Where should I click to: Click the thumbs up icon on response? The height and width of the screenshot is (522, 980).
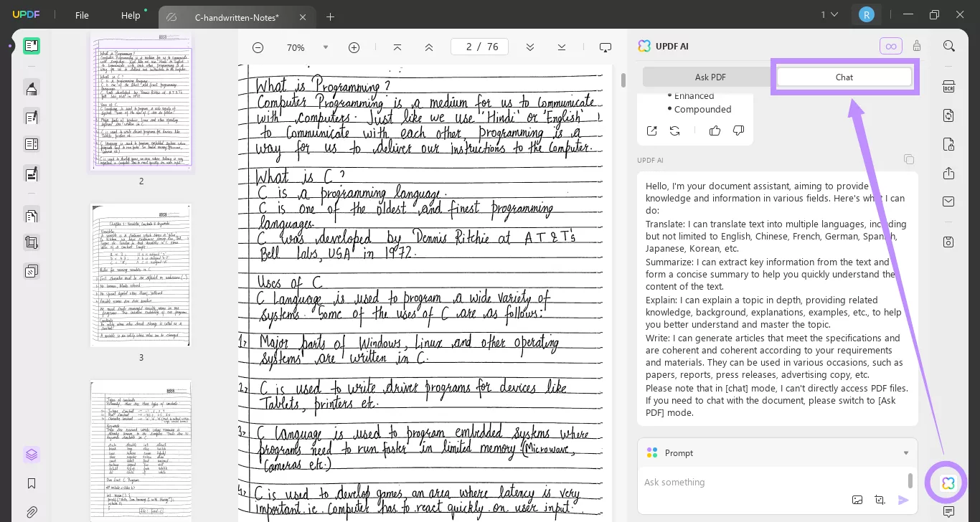click(x=715, y=130)
